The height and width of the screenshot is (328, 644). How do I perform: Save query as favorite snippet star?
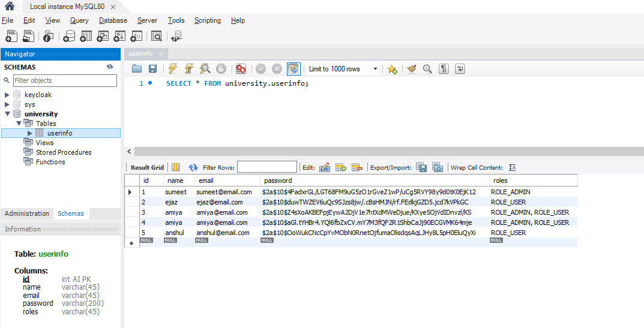tap(393, 69)
